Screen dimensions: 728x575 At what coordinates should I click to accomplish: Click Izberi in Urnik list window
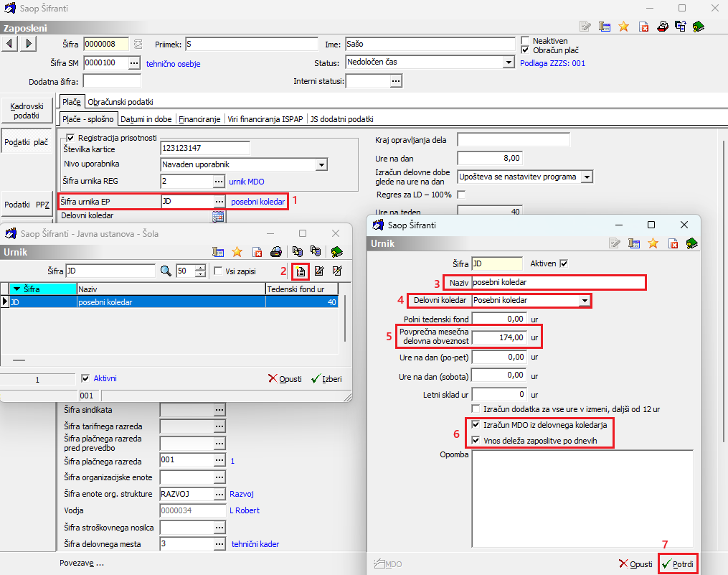[x=327, y=379]
